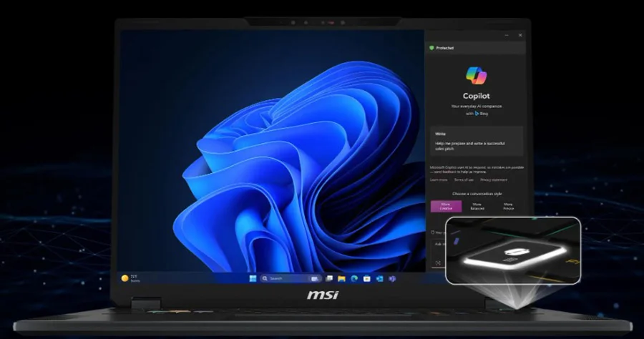Open Task View from the taskbar
Screen dimensions: 644x339
click(329, 279)
